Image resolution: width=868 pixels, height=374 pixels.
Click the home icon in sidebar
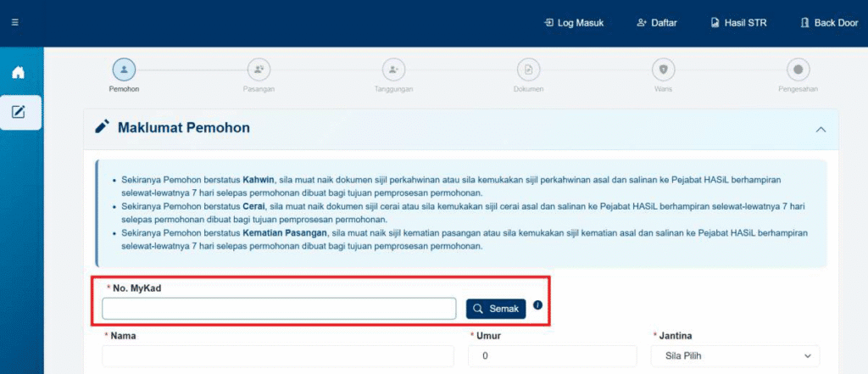tap(18, 72)
